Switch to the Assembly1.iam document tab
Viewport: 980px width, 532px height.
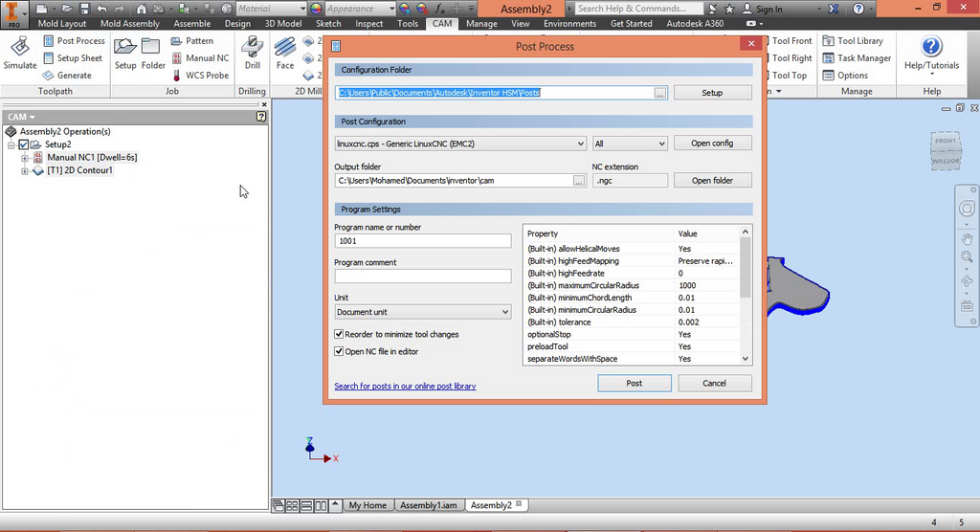tap(428, 505)
